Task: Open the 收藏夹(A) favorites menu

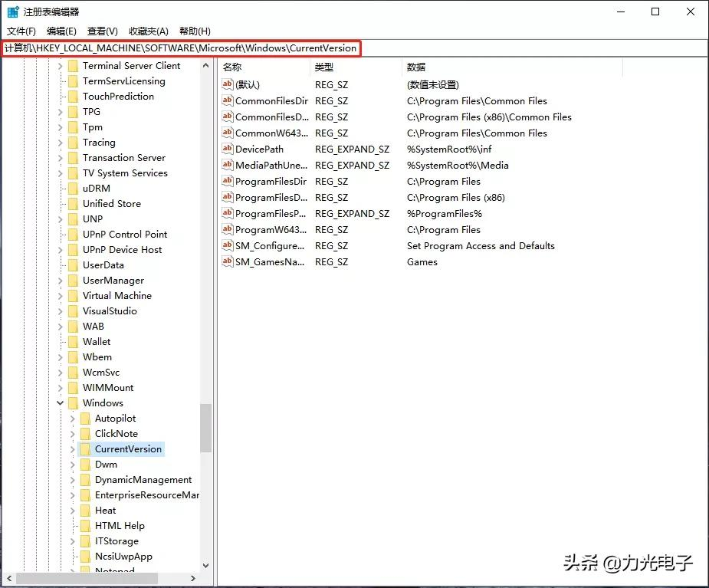Action: coord(148,31)
